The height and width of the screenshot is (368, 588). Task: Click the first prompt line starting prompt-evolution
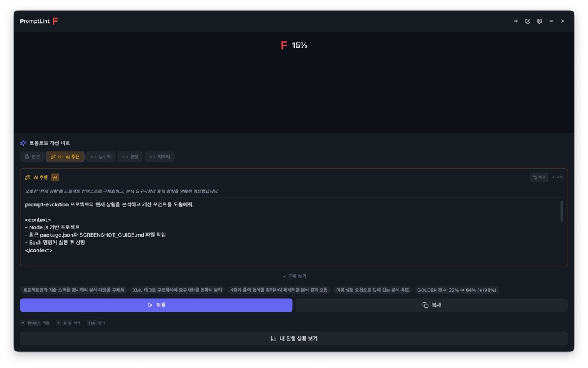coord(109,204)
